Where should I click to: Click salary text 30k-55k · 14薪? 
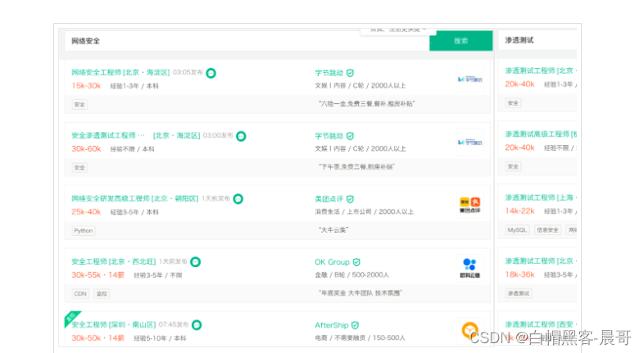(x=98, y=274)
